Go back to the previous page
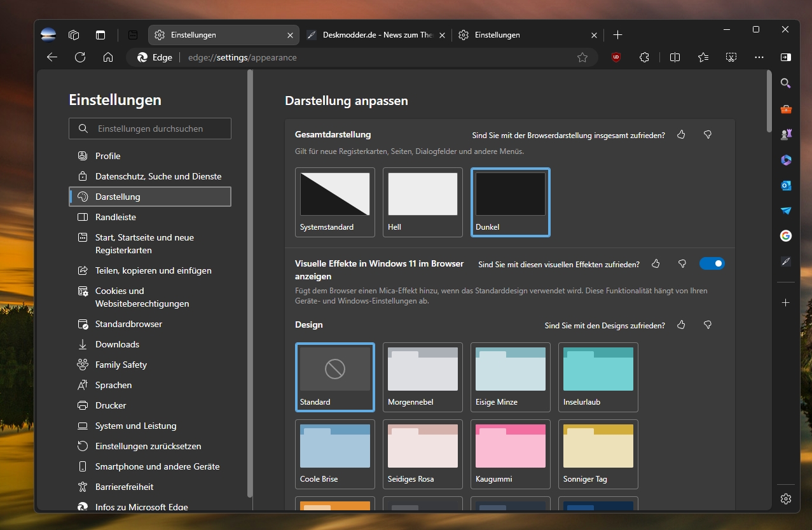The image size is (812, 530). (x=52, y=57)
